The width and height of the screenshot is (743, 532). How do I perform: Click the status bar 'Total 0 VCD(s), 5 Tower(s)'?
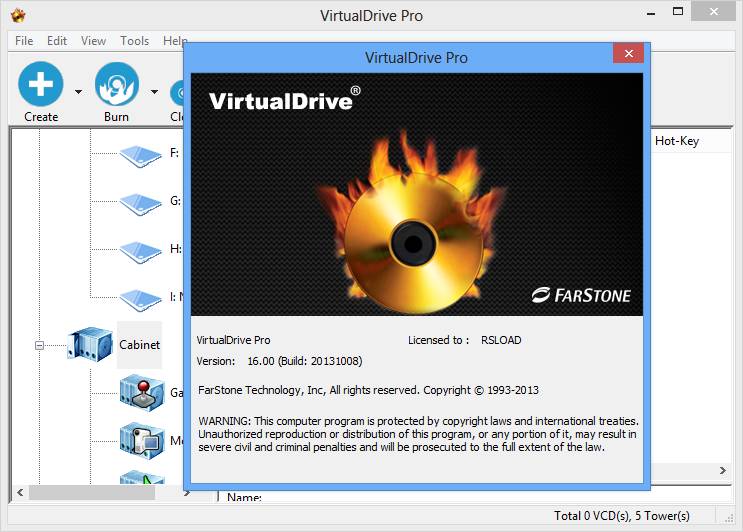coord(622,515)
